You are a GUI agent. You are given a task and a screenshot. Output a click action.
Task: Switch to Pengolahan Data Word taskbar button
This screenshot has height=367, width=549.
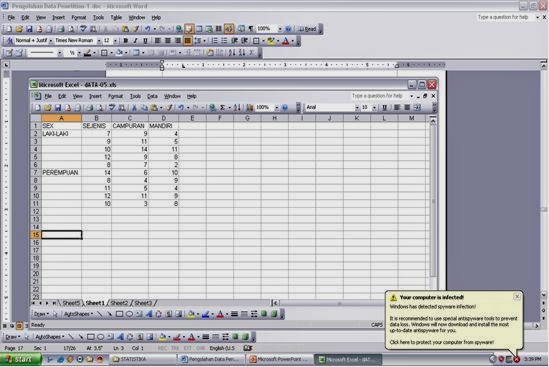click(211, 359)
